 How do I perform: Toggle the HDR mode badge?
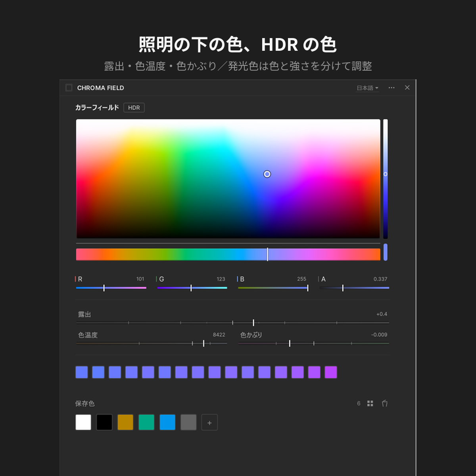pyautogui.click(x=134, y=107)
